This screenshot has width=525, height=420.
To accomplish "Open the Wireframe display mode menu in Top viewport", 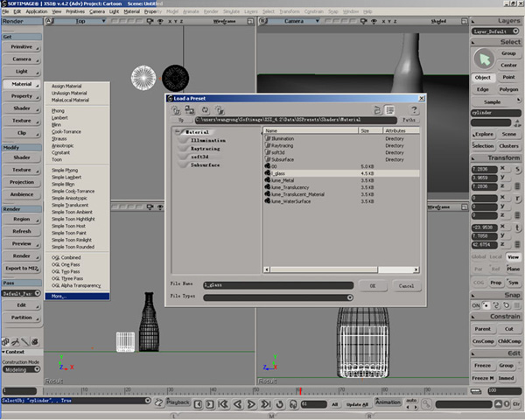I will tap(224, 21).
